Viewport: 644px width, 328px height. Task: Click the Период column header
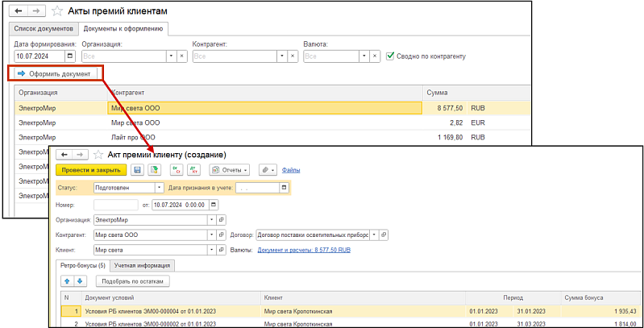[513, 298]
